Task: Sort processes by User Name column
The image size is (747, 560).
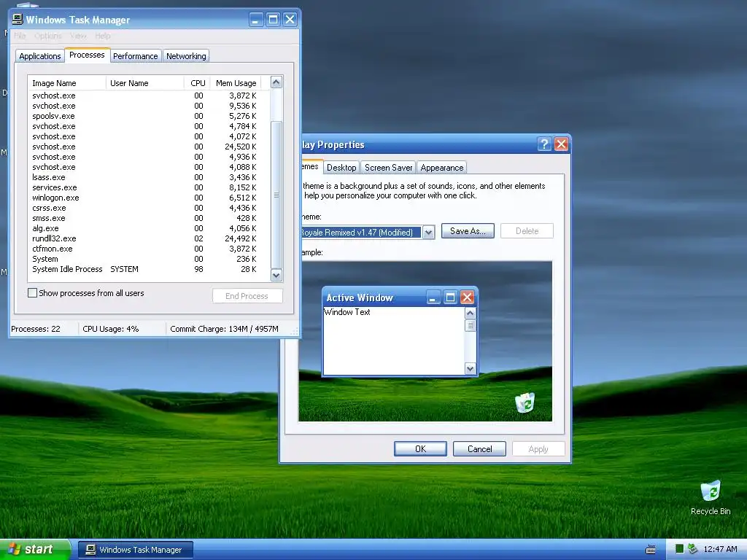Action: (145, 83)
